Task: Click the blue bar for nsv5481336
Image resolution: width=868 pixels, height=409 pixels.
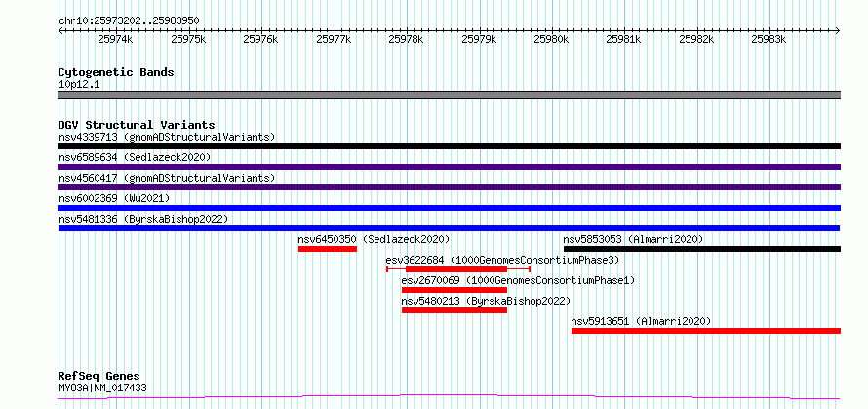Action: pyautogui.click(x=449, y=228)
